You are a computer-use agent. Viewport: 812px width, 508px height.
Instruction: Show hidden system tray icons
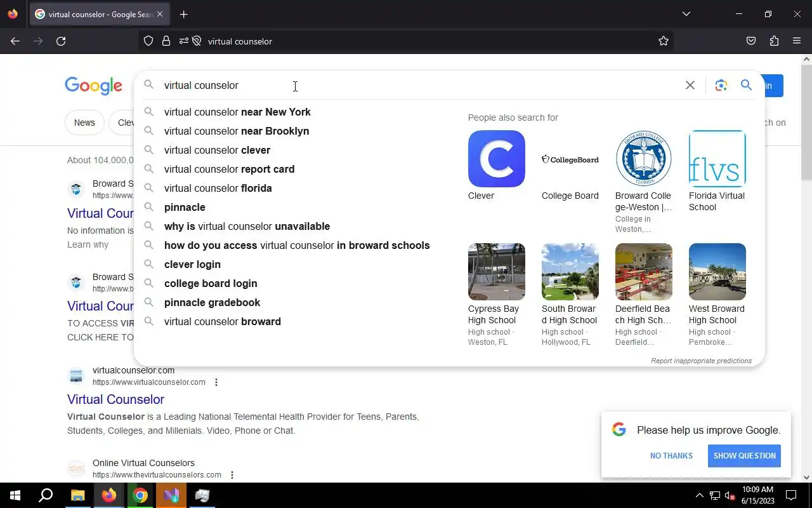click(699, 495)
